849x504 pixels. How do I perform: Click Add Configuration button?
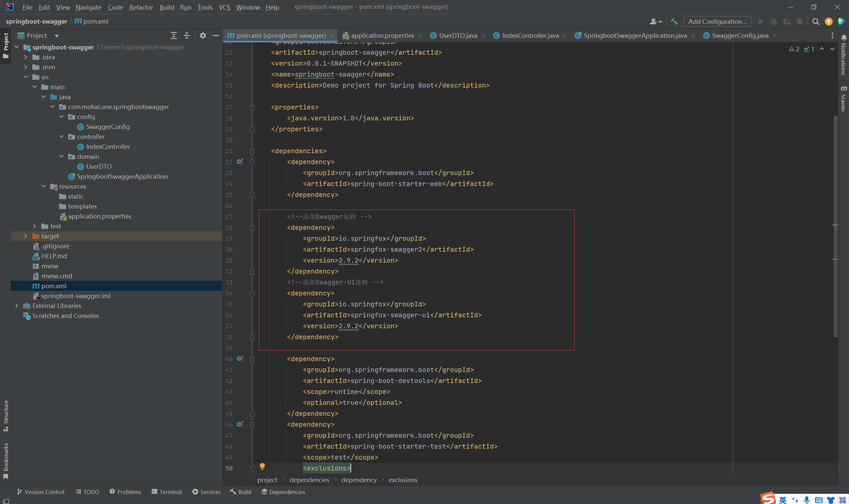pyautogui.click(x=717, y=22)
